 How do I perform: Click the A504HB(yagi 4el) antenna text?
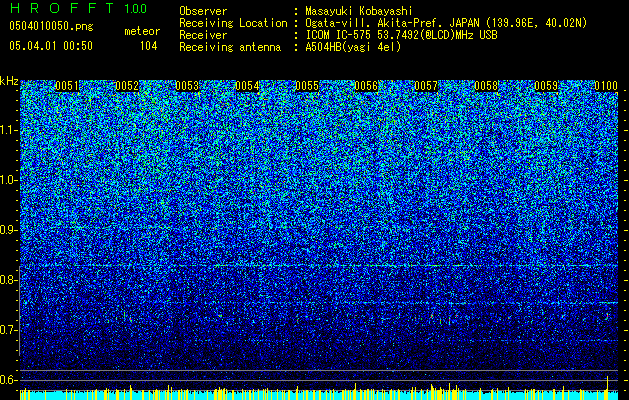pos(353,47)
